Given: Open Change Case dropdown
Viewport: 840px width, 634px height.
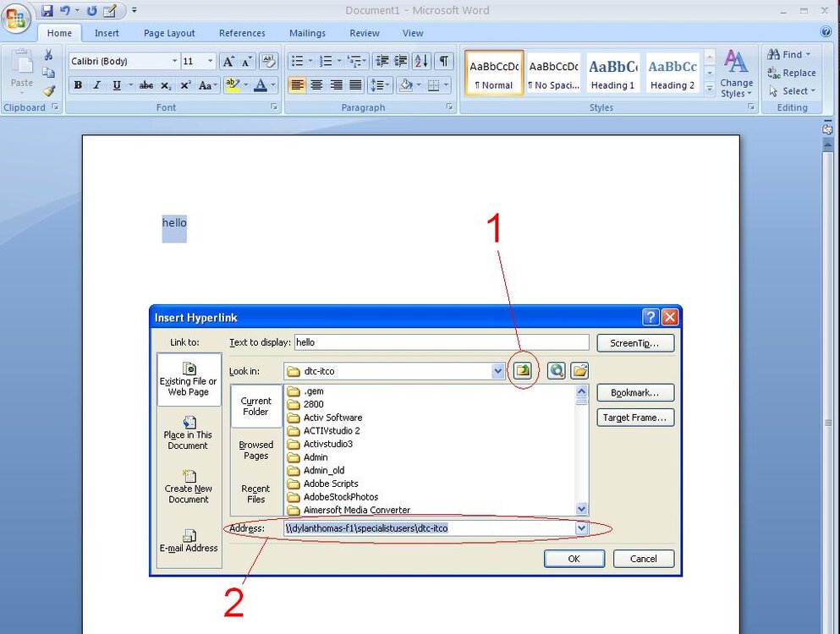Looking at the screenshot, I should (206, 85).
